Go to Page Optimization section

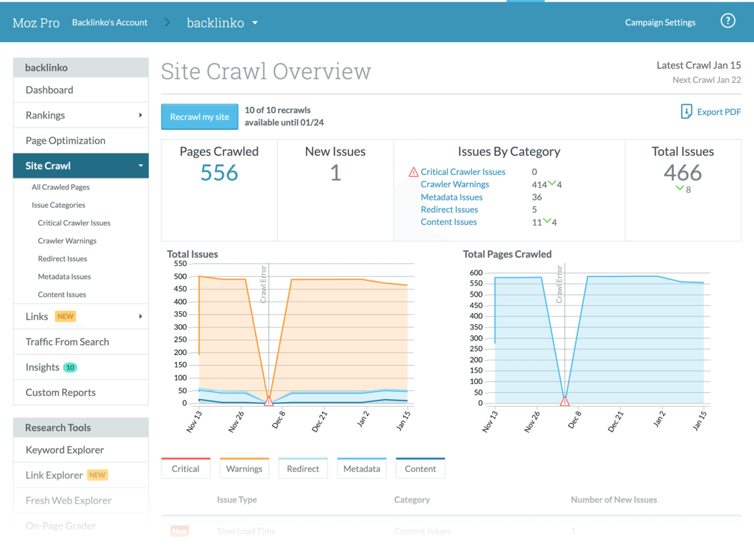[x=81, y=141]
